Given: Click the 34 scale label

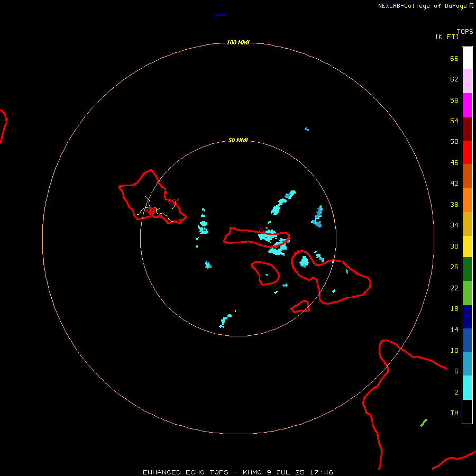Looking at the screenshot, I should click(454, 225).
